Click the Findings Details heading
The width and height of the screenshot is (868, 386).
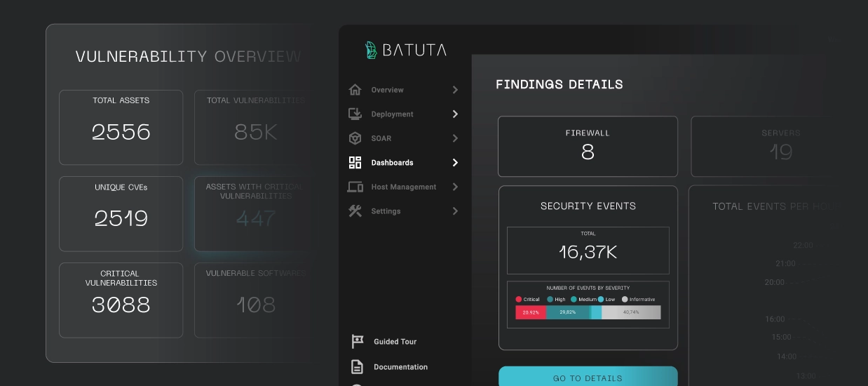(559, 84)
